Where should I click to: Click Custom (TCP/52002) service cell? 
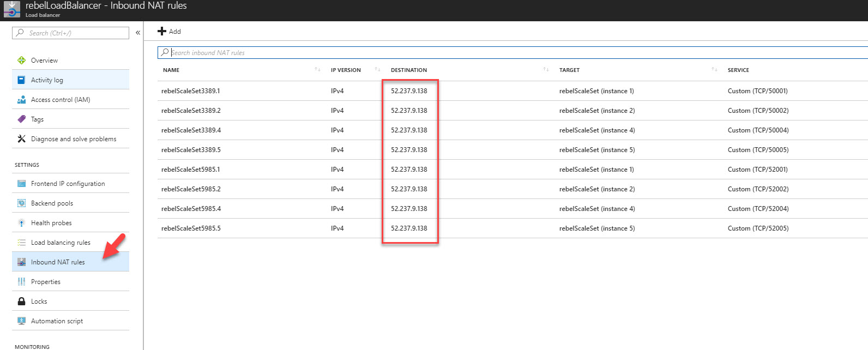(758, 189)
